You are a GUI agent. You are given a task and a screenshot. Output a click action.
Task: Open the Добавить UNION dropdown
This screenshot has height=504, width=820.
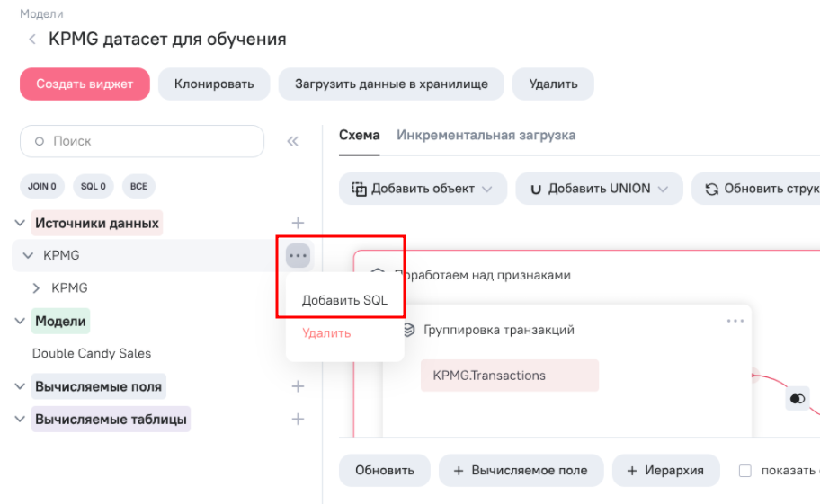click(x=600, y=189)
